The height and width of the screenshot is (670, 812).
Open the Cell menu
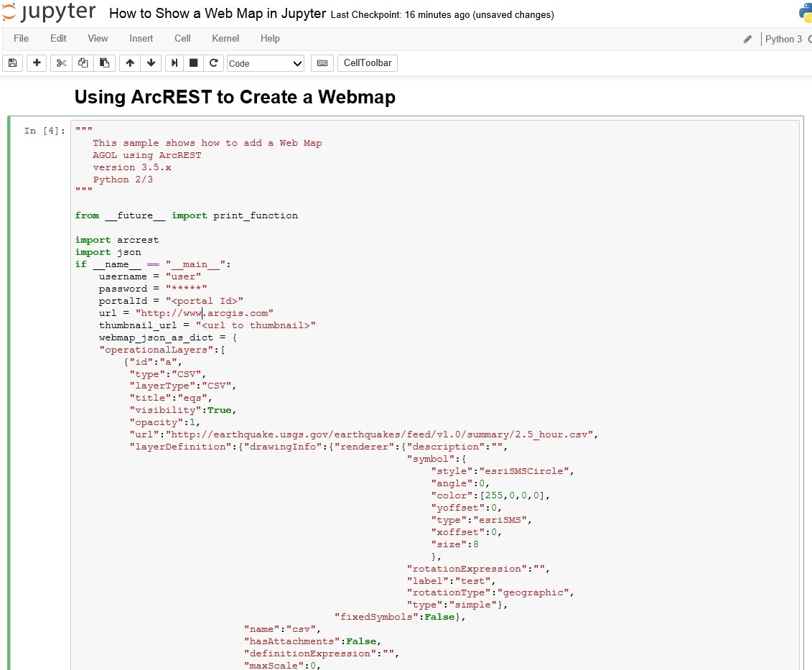tap(182, 39)
